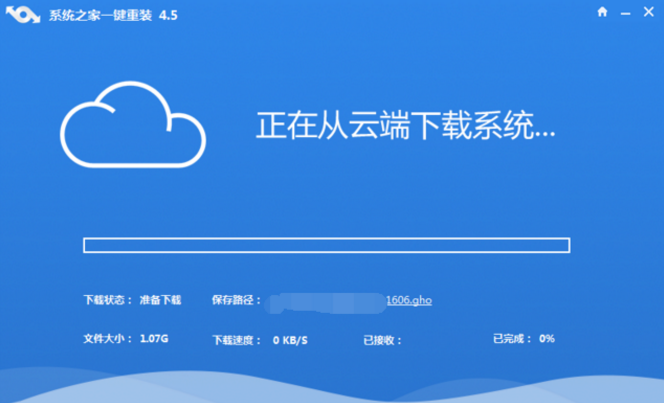Click the empty download progress bar
The height and width of the screenshot is (403, 664).
pyautogui.click(x=326, y=245)
